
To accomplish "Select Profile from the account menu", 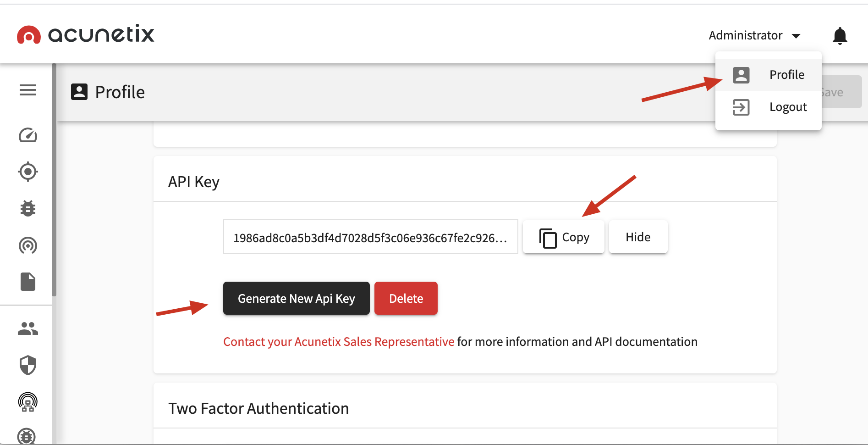I will pos(769,75).
